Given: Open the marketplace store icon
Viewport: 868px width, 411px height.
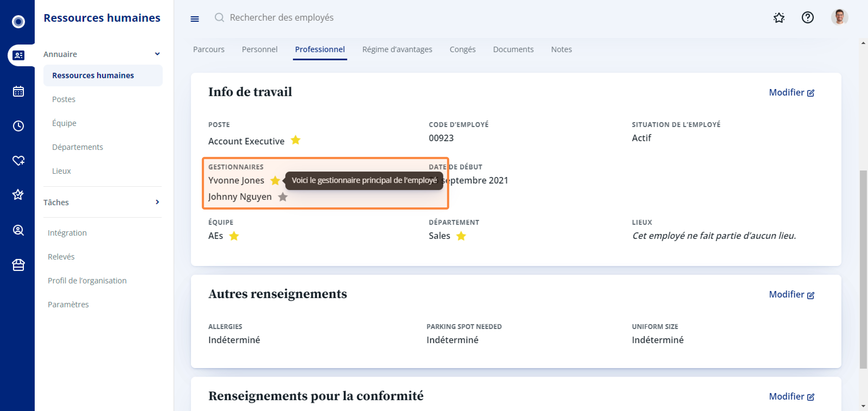Looking at the screenshot, I should click(x=18, y=265).
